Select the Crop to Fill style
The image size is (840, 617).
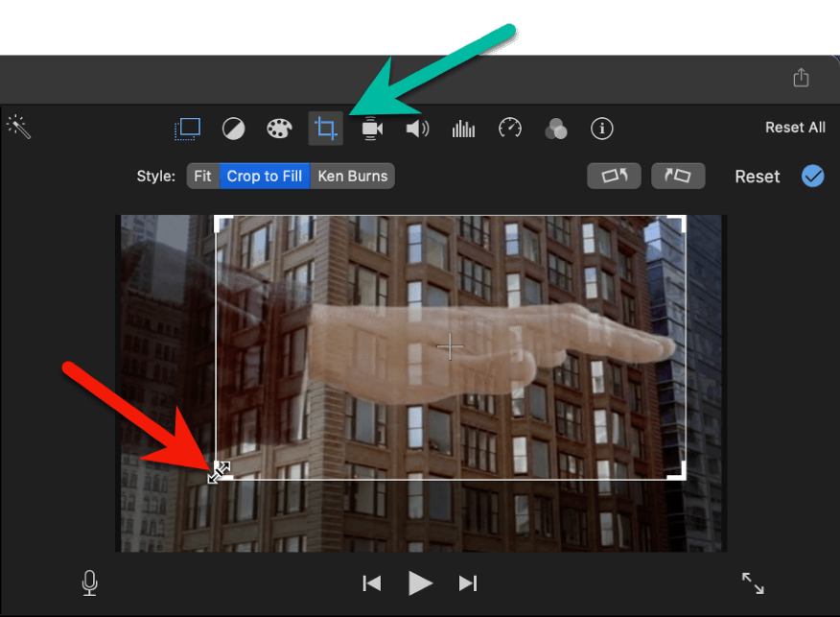click(x=265, y=176)
